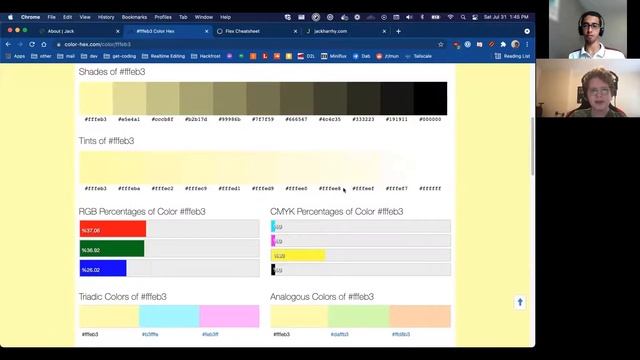Viewport: 640px width, 360px height.
Task: Open the 'get-coding' bookmarks folder
Action: coord(120,56)
